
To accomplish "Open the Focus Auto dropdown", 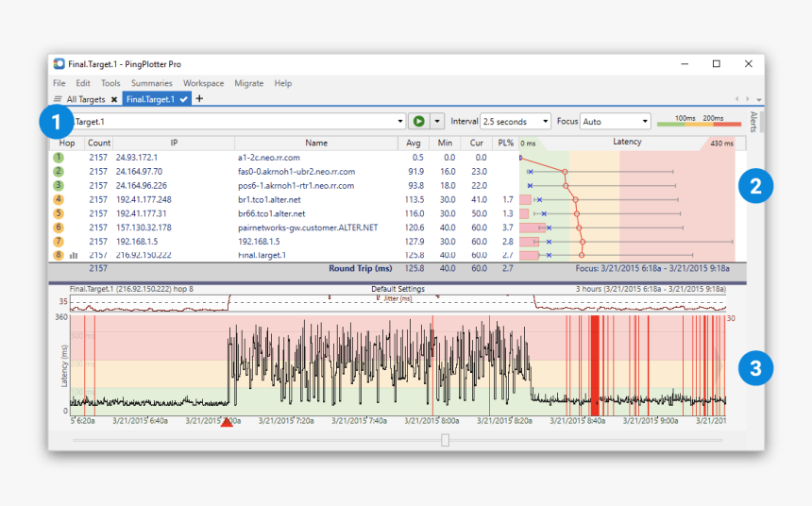I will click(616, 121).
